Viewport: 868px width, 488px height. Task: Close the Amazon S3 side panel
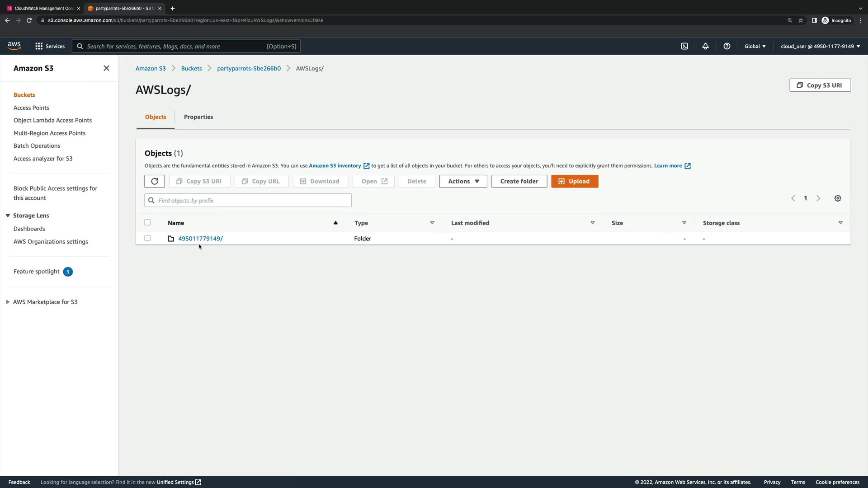coord(106,68)
